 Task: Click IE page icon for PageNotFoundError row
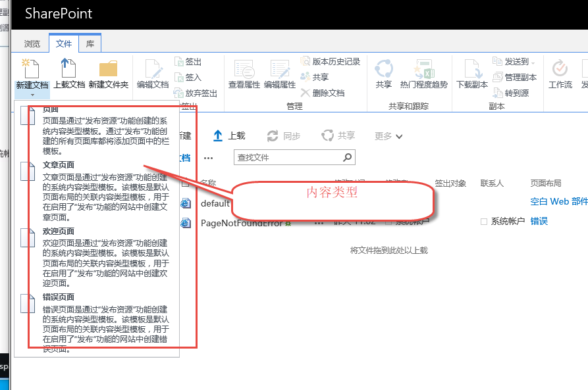pos(186,224)
